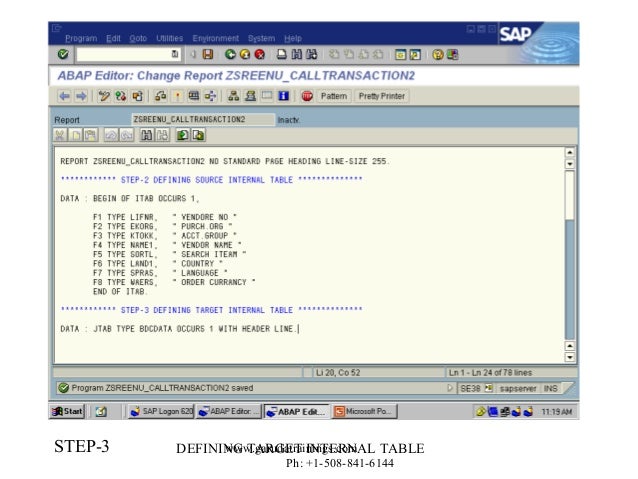Click the yellow Help question mark icon

pos(438,54)
